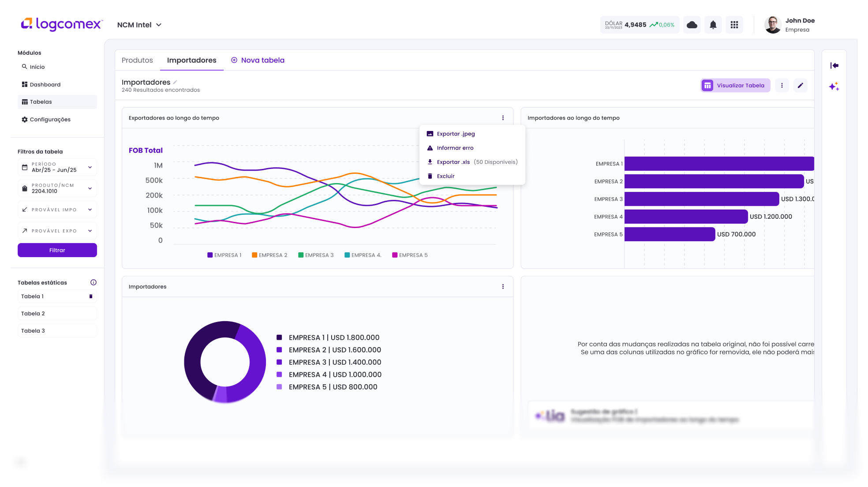868x487 pixels.
Task: Click the AI sparkle assistant icon
Action: click(834, 86)
